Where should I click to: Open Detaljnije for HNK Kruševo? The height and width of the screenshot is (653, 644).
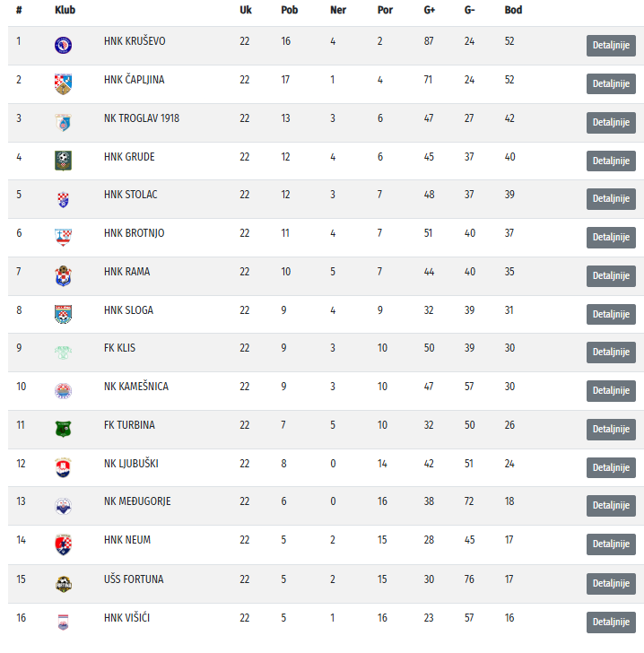click(611, 46)
